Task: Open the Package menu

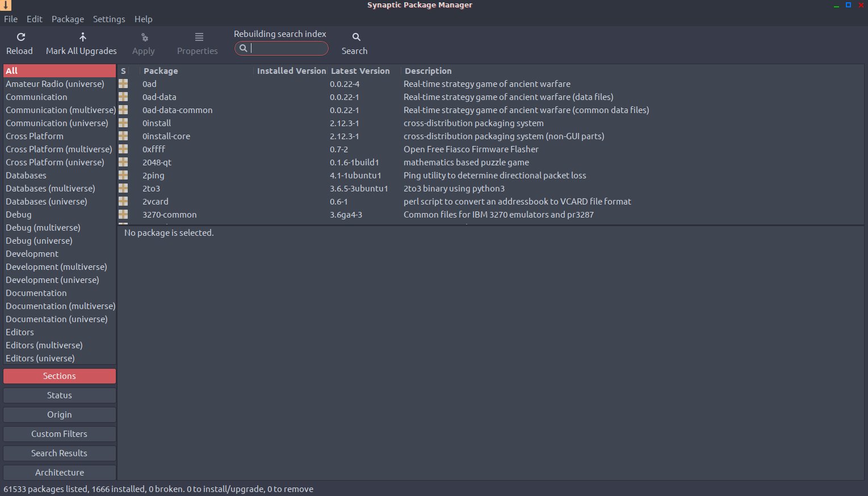Action: tap(68, 19)
